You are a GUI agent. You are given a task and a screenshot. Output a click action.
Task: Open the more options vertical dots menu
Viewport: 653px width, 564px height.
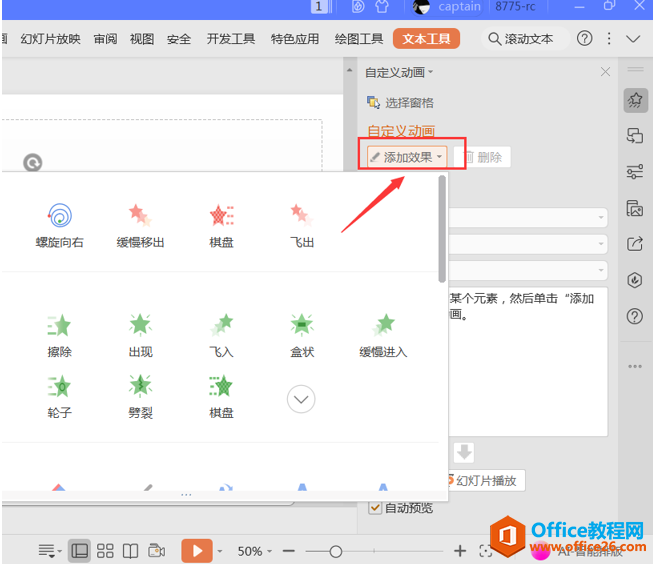(609, 38)
